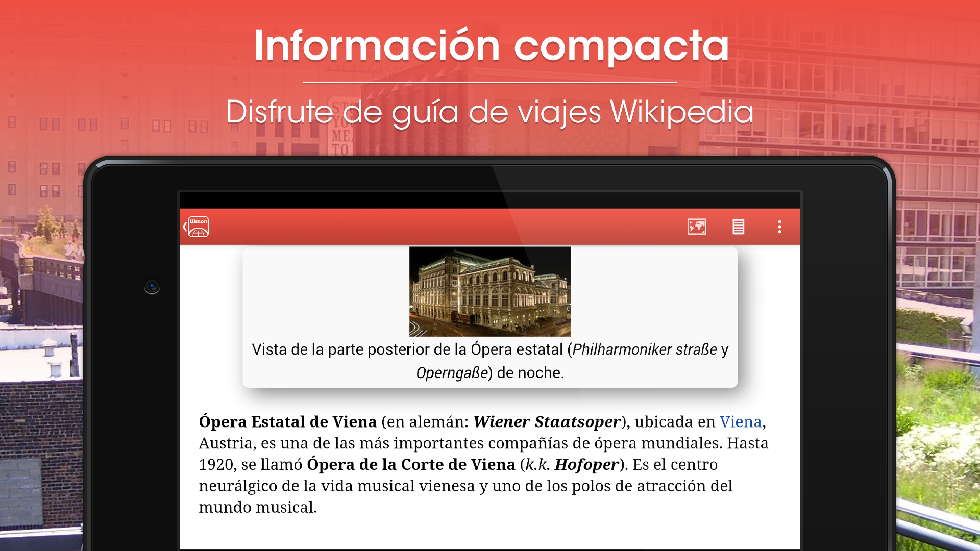Tap the bold text 'Wiener Staatsoper'
Image resolution: width=980 pixels, height=551 pixels.
tap(547, 422)
